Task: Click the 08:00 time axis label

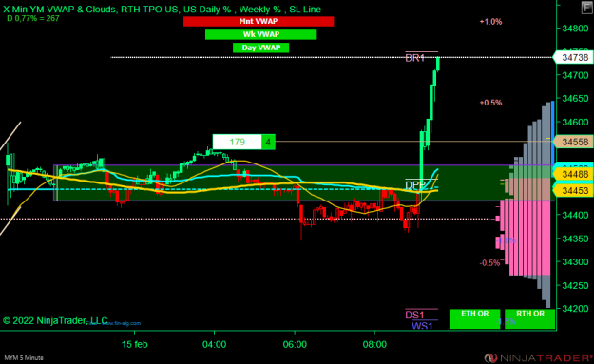Action: (x=374, y=345)
